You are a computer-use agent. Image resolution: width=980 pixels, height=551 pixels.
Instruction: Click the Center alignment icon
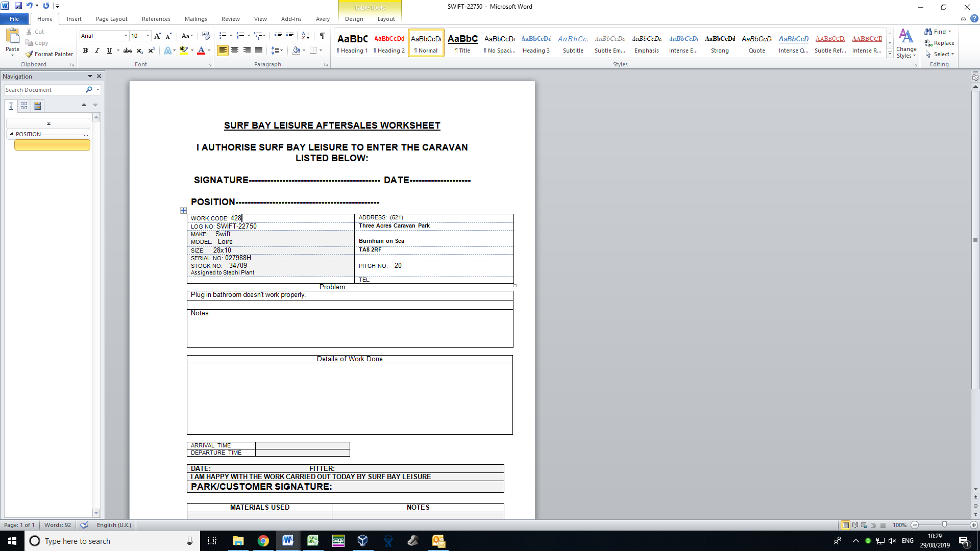(x=235, y=51)
